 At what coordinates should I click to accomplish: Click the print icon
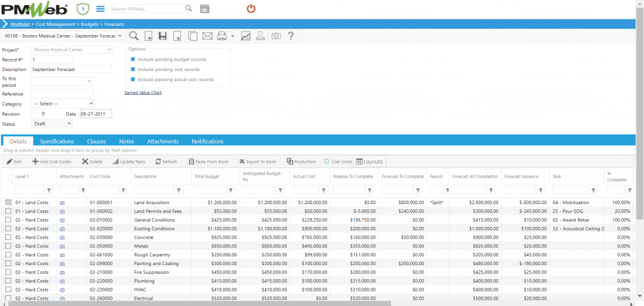pos(222,36)
